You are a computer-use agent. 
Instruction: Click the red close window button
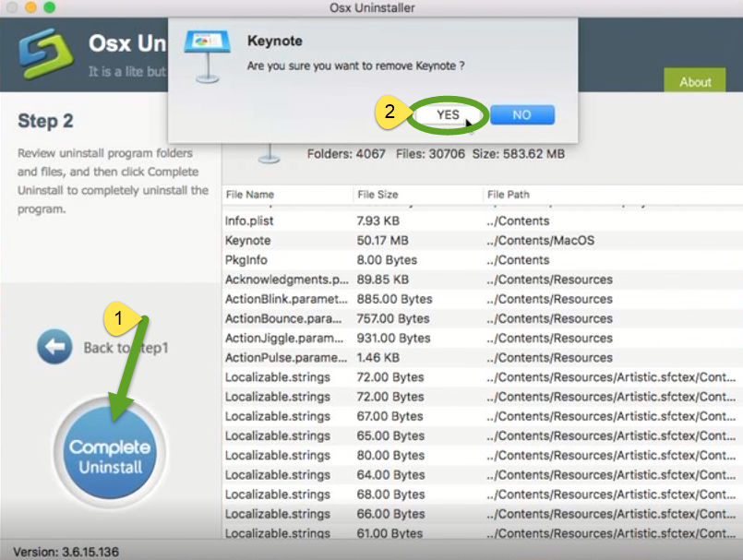12,7
